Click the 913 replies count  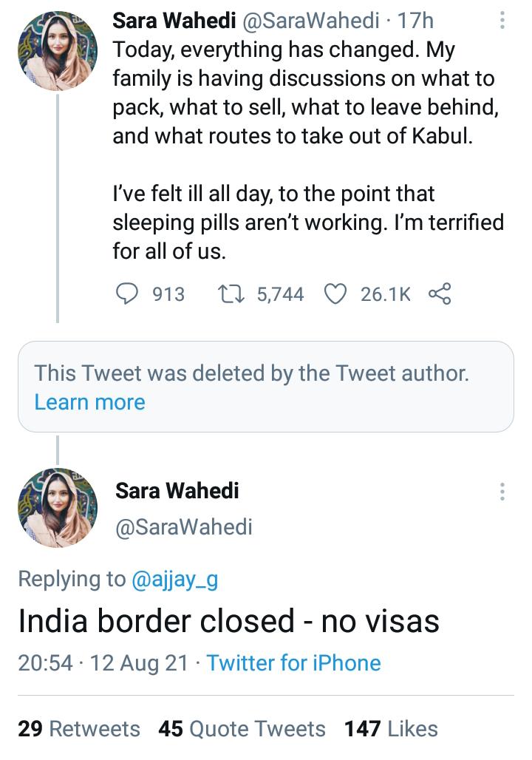168,294
